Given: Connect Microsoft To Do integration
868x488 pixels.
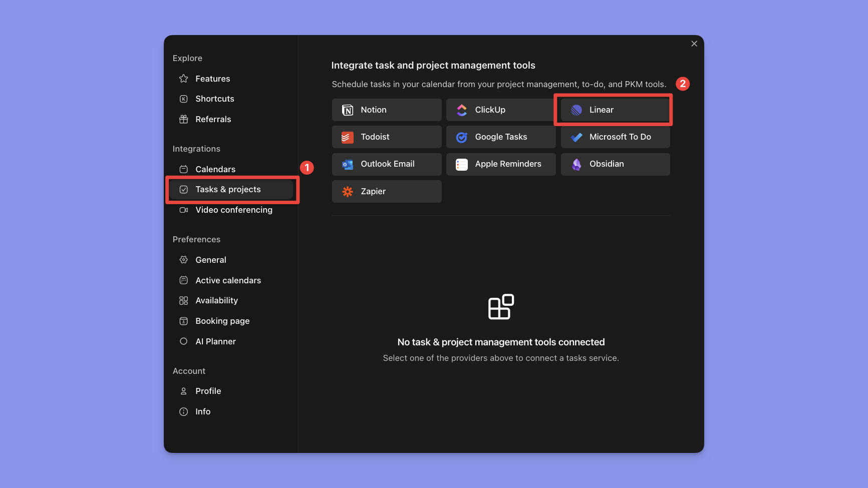Looking at the screenshot, I should pos(615,137).
